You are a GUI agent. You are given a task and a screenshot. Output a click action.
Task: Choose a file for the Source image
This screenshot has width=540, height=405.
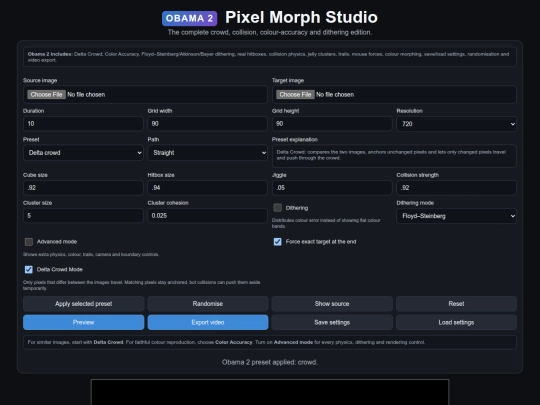click(x=46, y=94)
